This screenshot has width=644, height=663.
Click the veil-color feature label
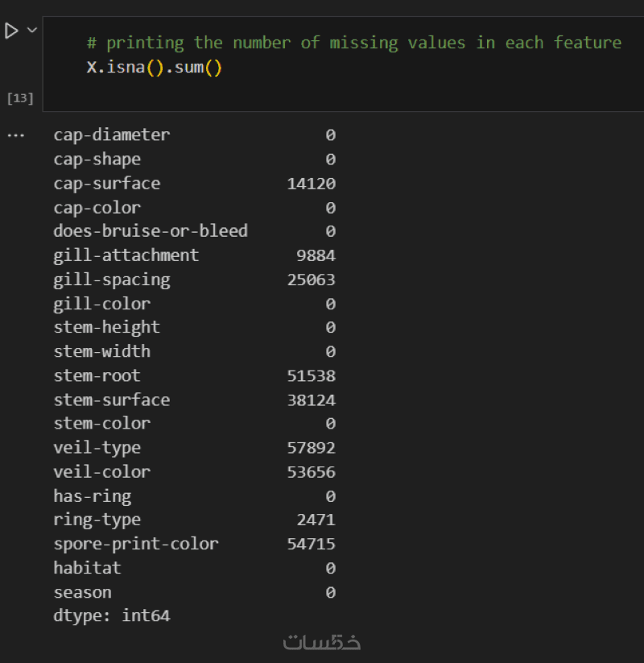[x=102, y=471]
